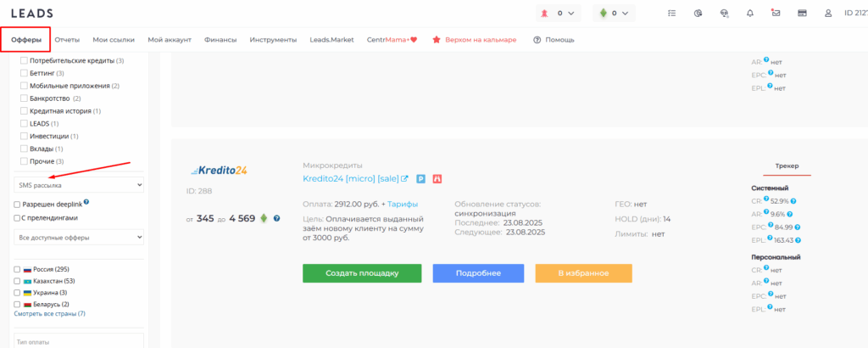
Task: Enable the Разрешен deeplink checkbox
Action: 17,205
